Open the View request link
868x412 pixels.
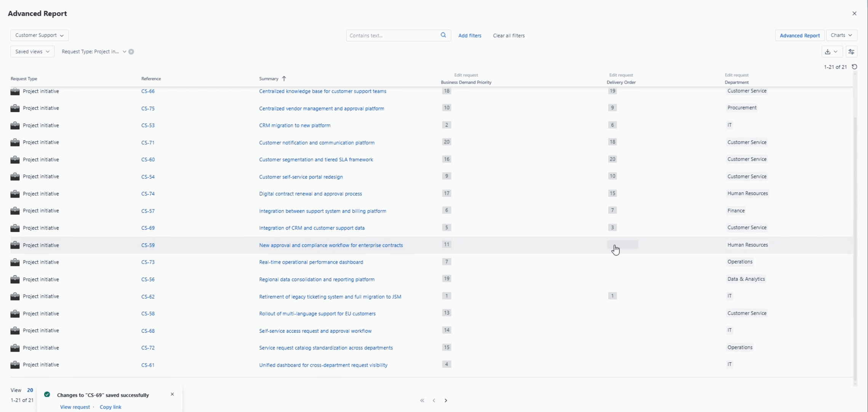tap(75, 407)
